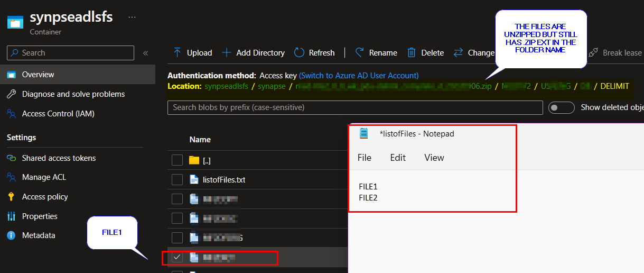
Task: Toggle the Show deleted objects switch
Action: coord(562,107)
